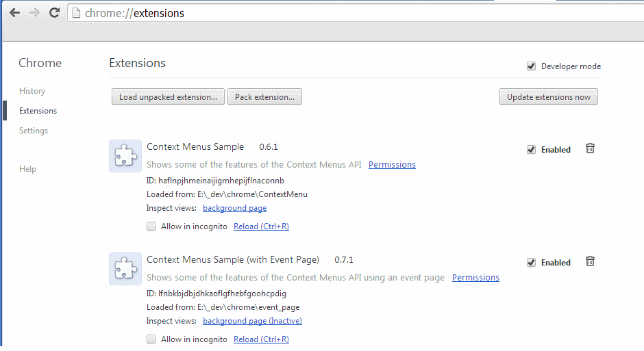Click the Context Menus Sample puzzle icon
644x351 pixels.
[125, 156]
